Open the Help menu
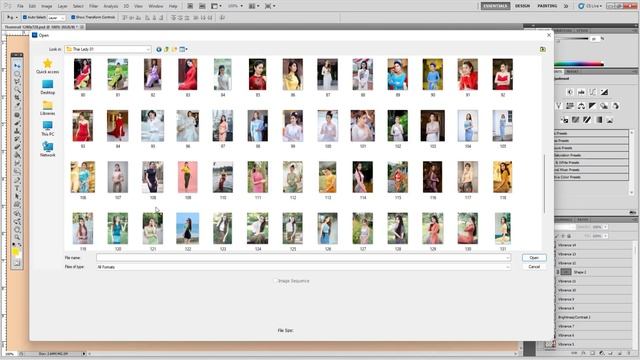This screenshot has width=640, height=360. 173,7
